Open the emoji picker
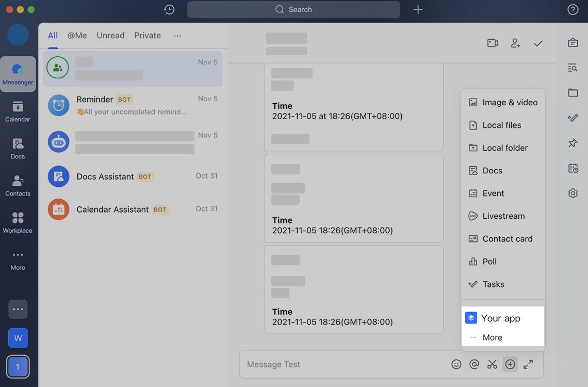This screenshot has height=387, width=588. (x=456, y=364)
